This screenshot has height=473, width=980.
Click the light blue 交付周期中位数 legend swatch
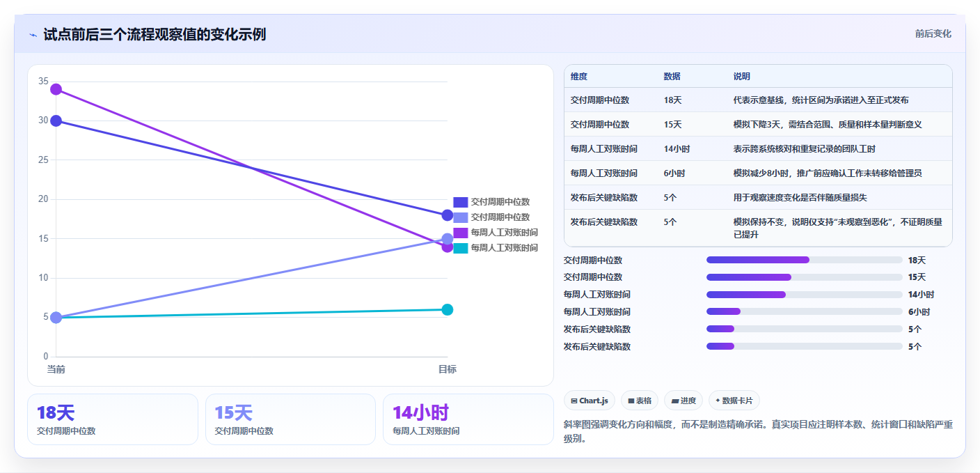click(460, 217)
